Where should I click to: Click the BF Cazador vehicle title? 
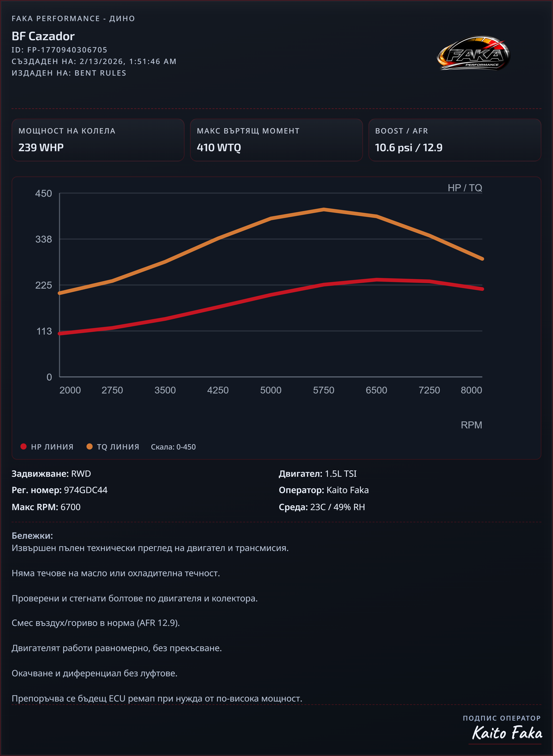43,36
